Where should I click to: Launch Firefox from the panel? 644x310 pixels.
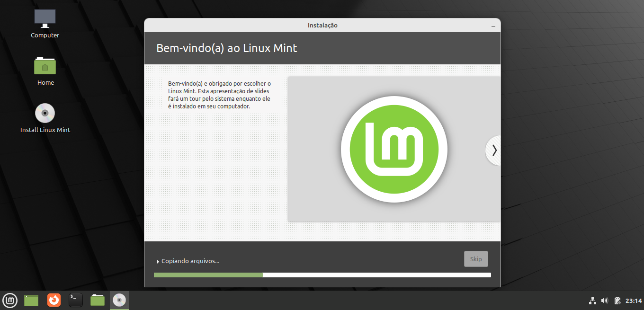(x=54, y=300)
